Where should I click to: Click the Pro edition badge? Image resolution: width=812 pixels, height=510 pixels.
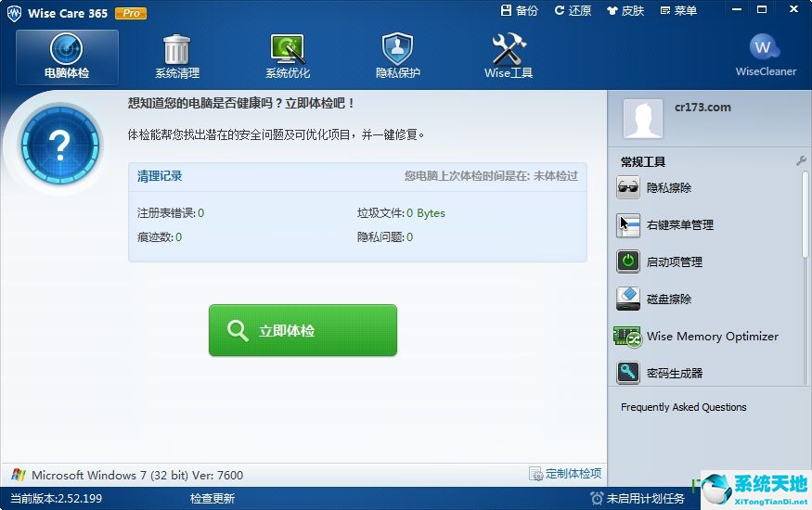pyautogui.click(x=131, y=14)
